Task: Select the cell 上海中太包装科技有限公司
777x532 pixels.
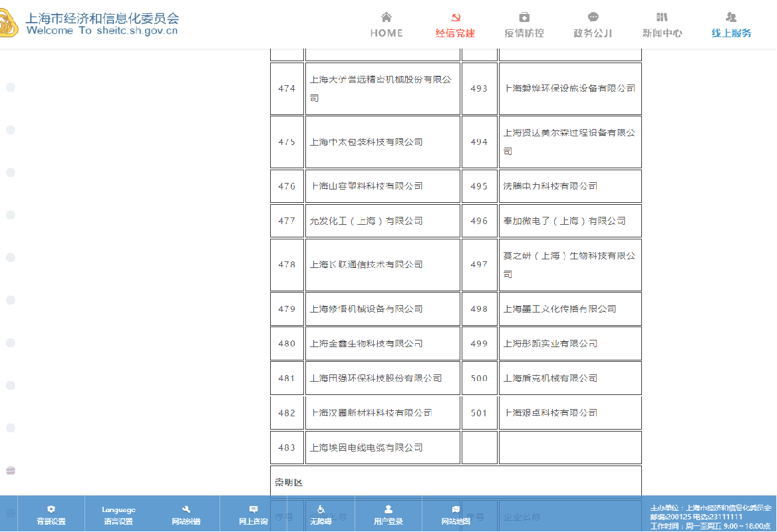Action: 383,142
